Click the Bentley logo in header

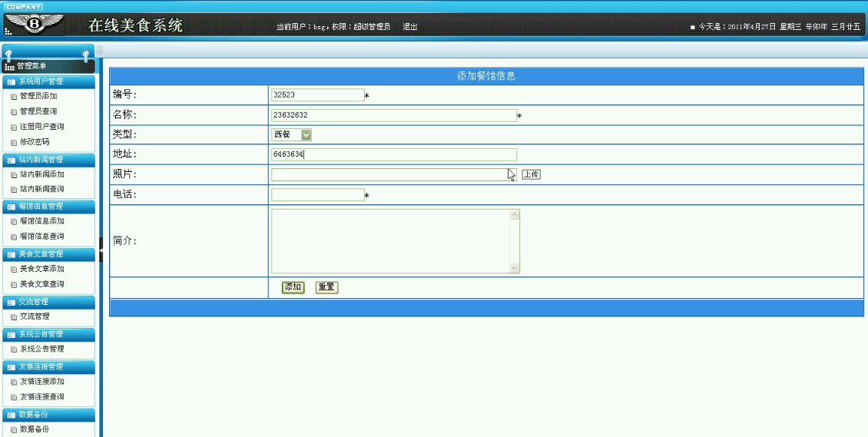35,24
